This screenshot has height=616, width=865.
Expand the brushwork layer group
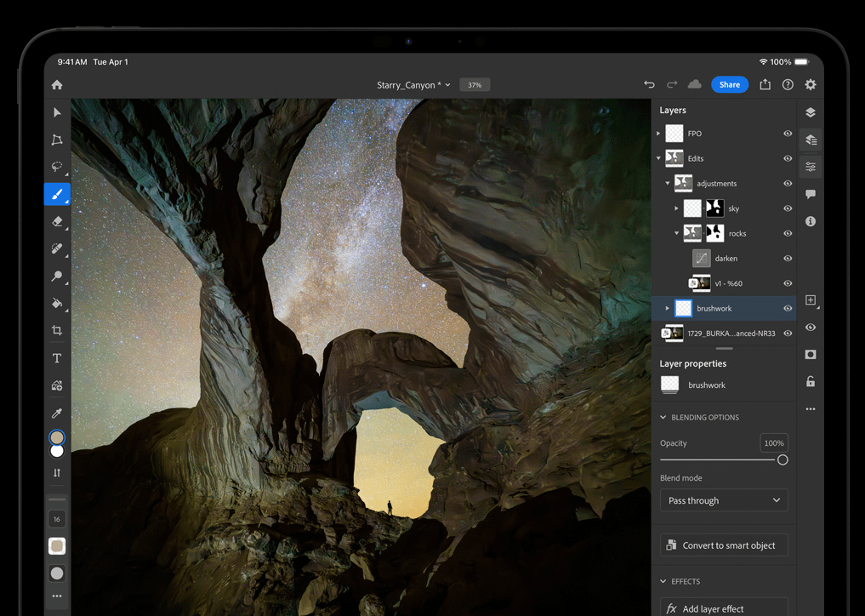click(667, 309)
